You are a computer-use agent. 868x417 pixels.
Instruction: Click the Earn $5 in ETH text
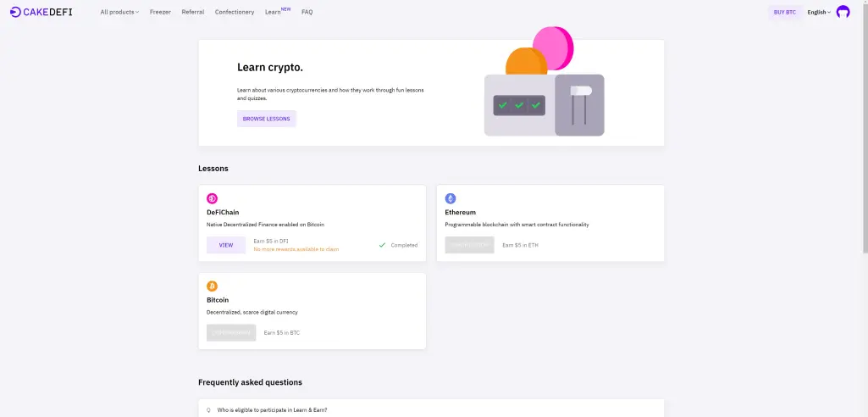coord(520,245)
